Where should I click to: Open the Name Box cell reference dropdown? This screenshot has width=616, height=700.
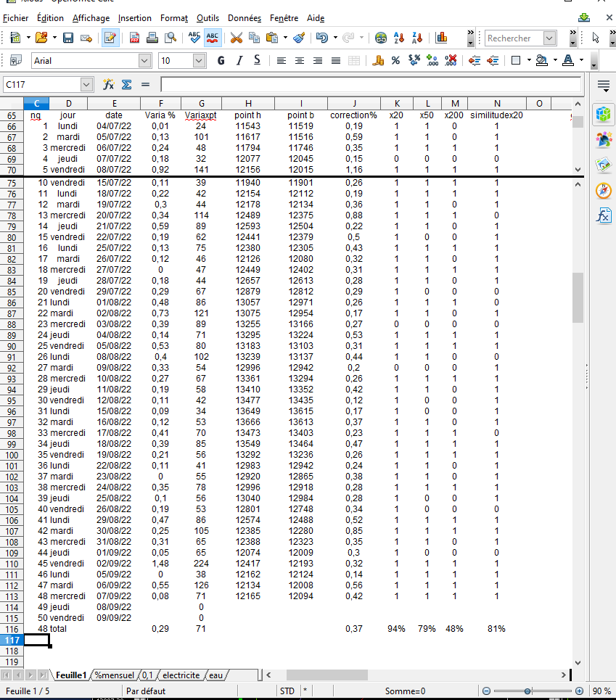point(87,85)
